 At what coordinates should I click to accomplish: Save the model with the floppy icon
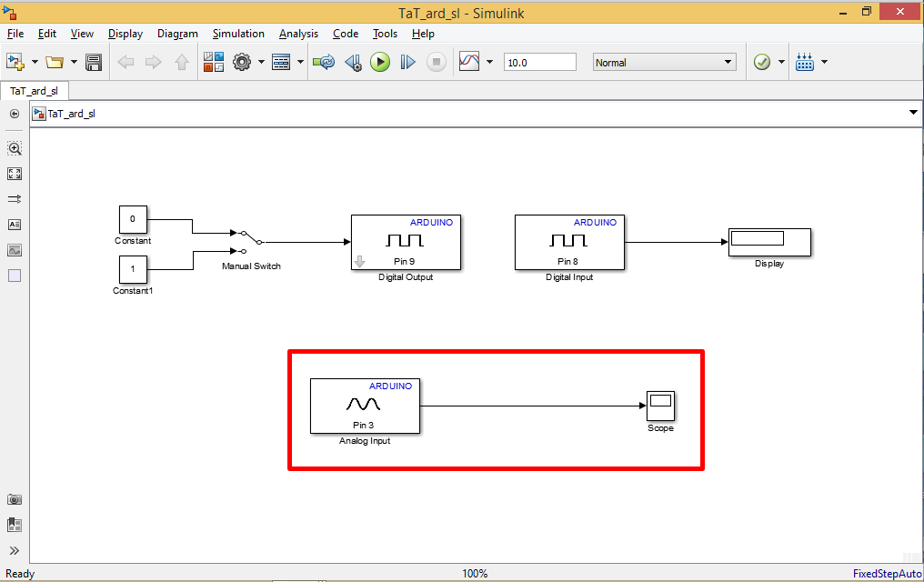94,62
